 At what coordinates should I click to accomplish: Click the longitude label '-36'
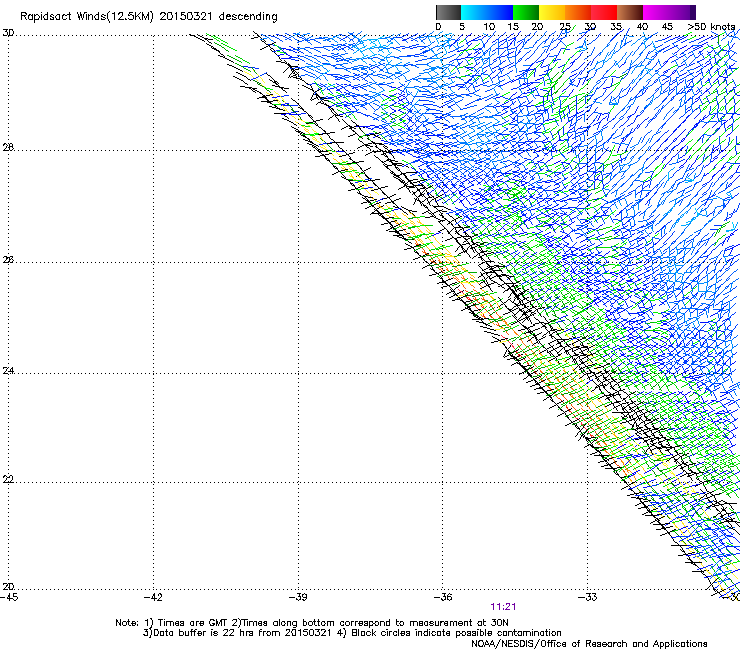point(443,597)
